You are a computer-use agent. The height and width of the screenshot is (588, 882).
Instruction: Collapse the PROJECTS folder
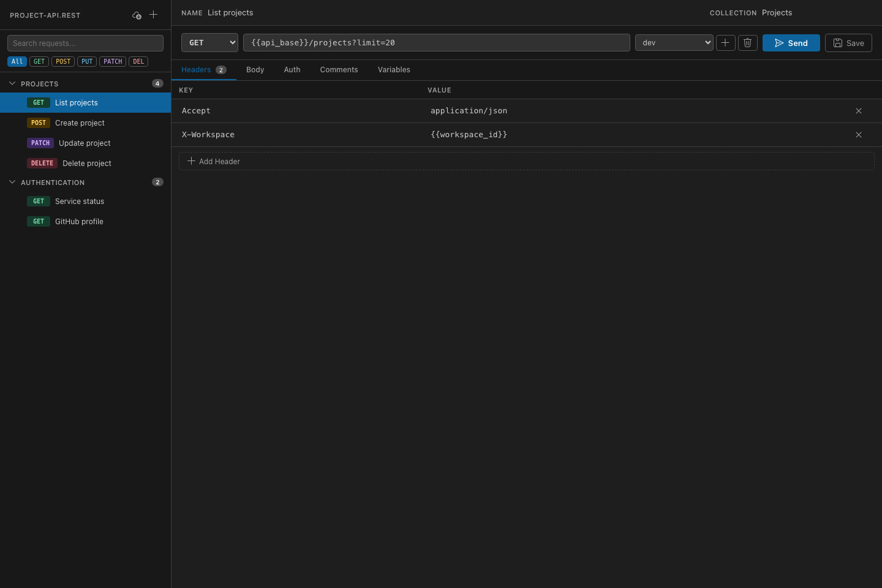12,83
